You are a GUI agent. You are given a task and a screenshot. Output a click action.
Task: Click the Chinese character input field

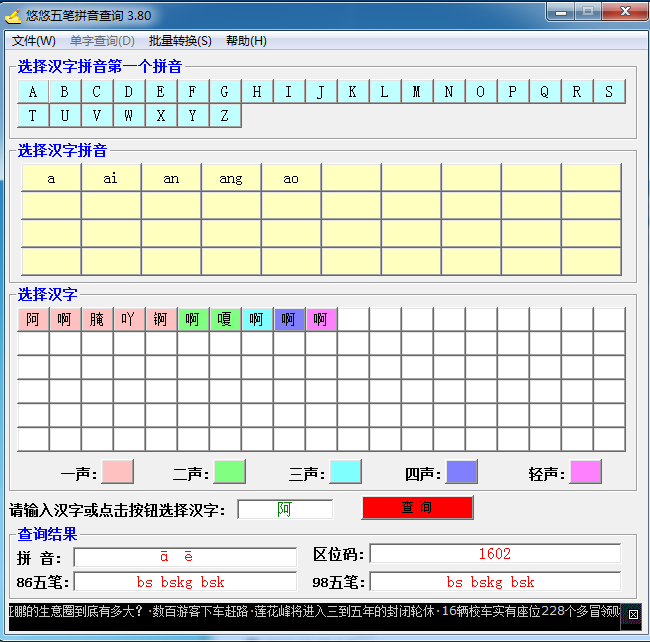285,509
